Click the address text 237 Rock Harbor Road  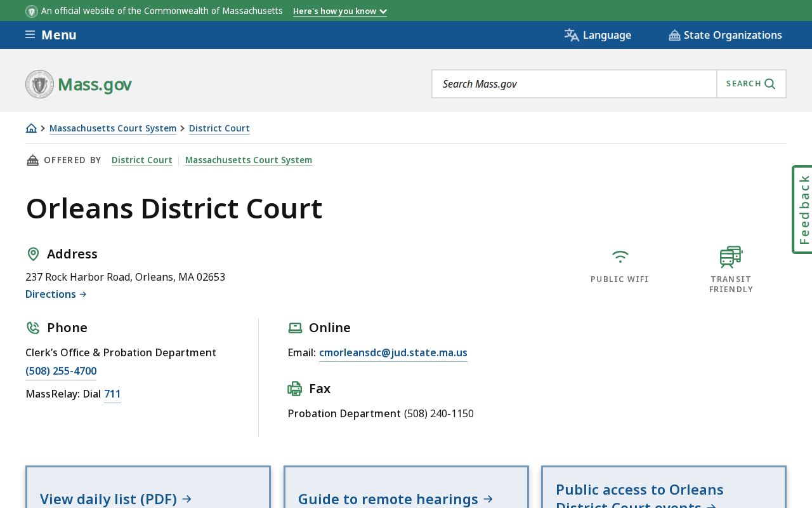(125, 277)
